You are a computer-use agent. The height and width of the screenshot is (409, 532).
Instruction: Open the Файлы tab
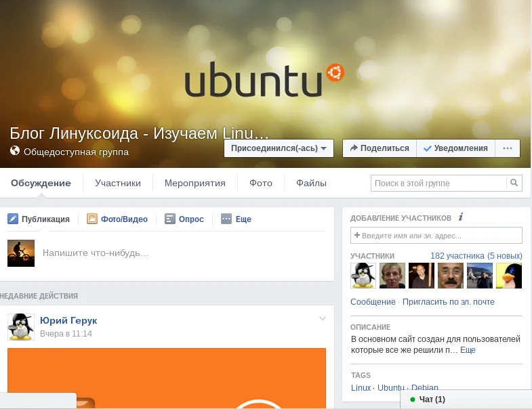click(x=311, y=183)
